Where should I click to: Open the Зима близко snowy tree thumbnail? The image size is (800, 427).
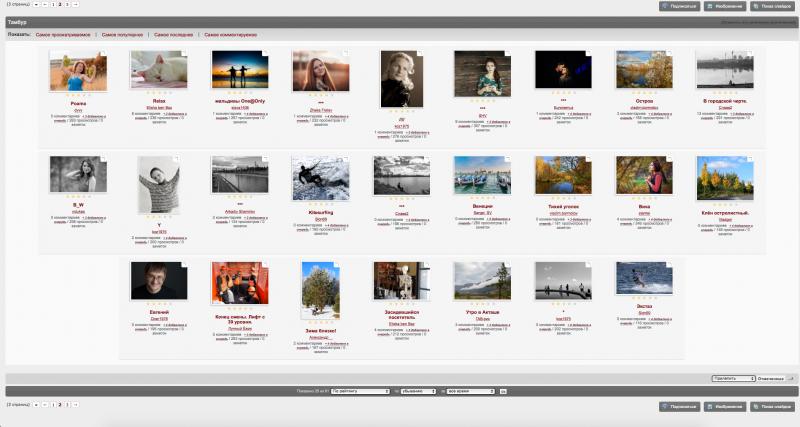point(320,290)
